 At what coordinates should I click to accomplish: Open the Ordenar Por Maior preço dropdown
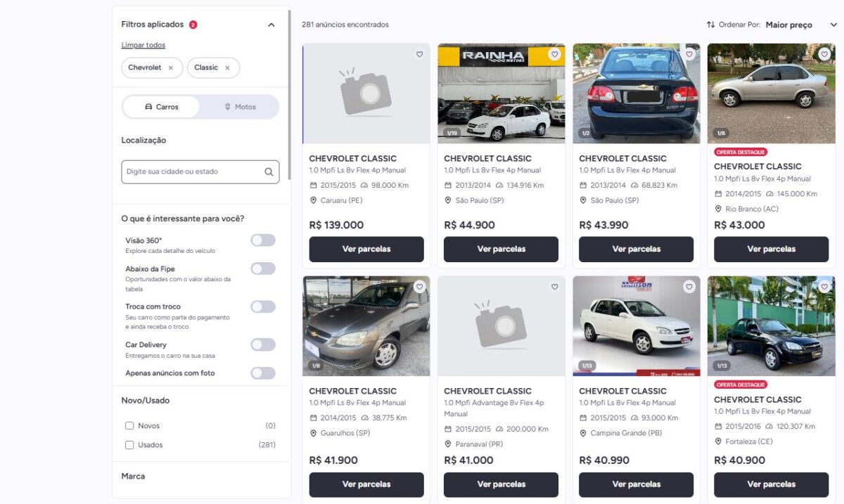tap(799, 25)
